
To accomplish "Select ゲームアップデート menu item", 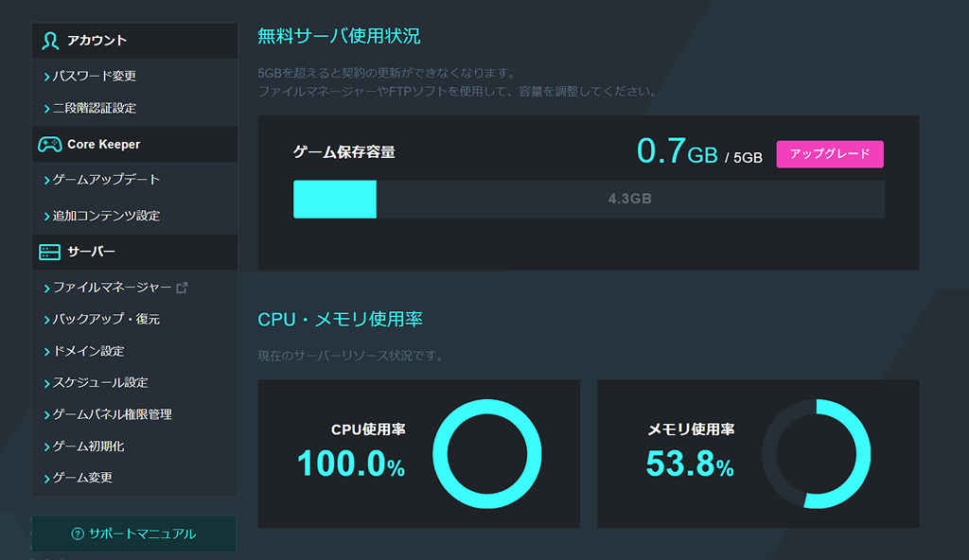I will pos(106,180).
